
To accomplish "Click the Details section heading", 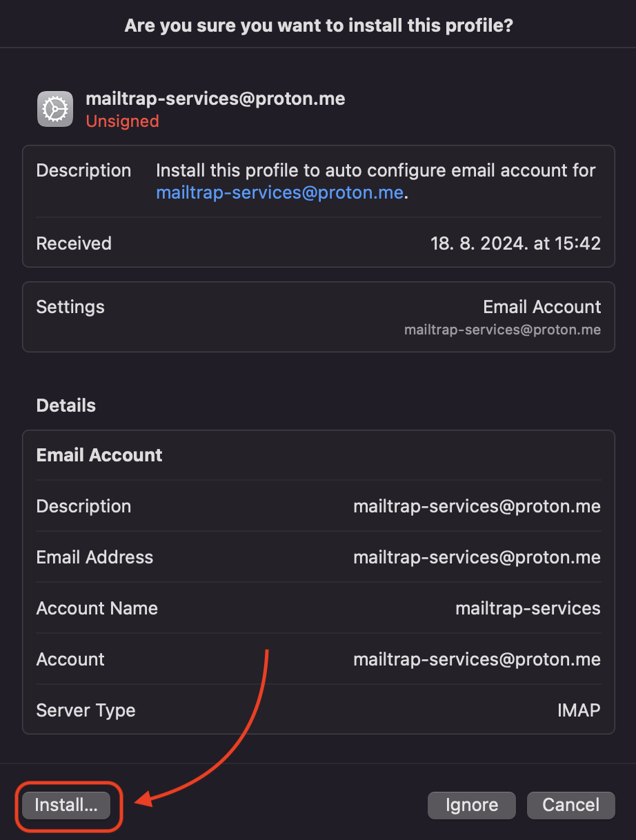I will [x=66, y=406].
